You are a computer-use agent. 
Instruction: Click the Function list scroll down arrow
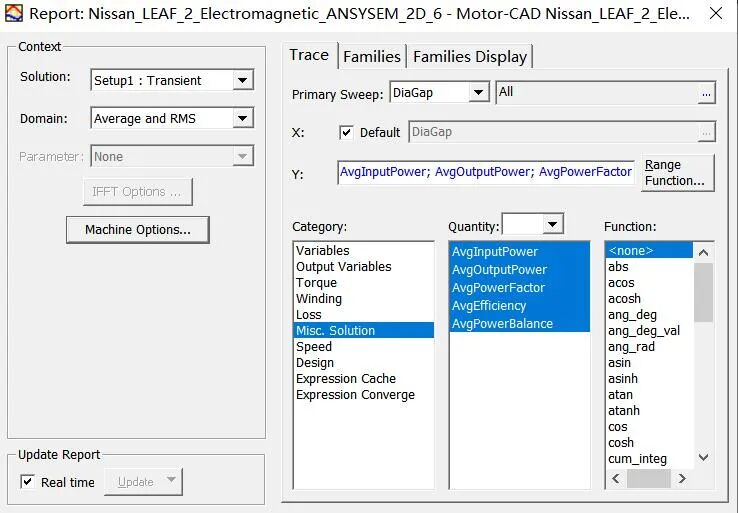pyautogui.click(x=704, y=457)
